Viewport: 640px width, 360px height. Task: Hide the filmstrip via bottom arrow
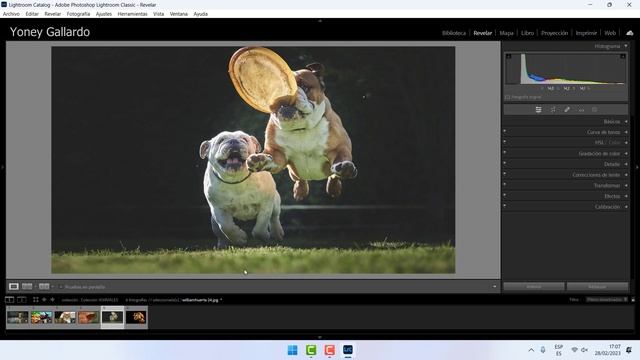point(320,337)
